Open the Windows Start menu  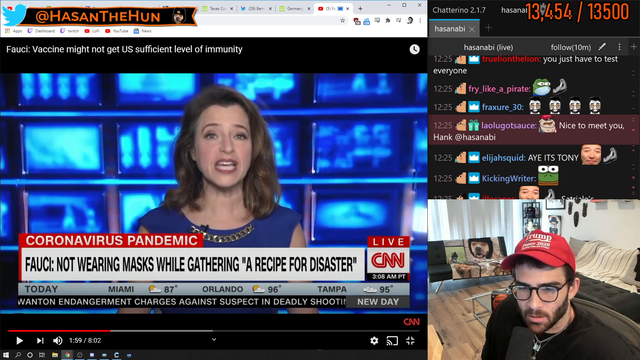(x=6, y=355)
